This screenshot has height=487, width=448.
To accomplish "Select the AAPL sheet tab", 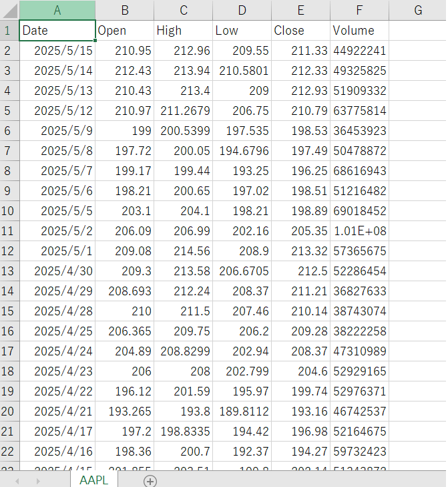I will (x=93, y=480).
